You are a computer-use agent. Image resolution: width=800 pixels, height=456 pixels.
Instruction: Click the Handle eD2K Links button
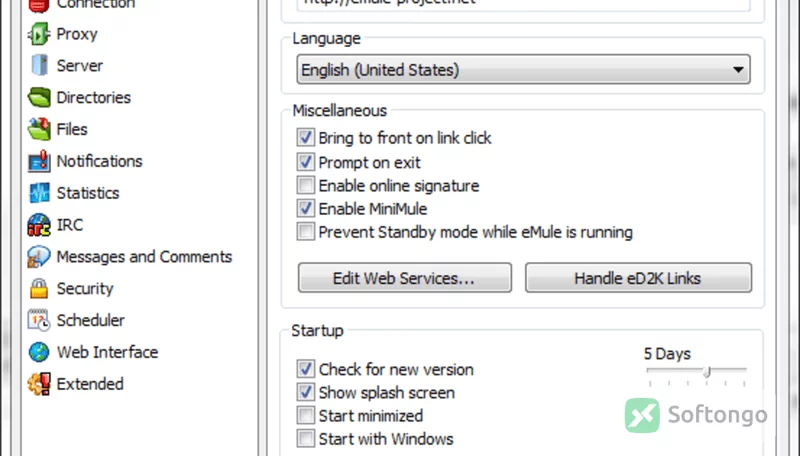638,278
